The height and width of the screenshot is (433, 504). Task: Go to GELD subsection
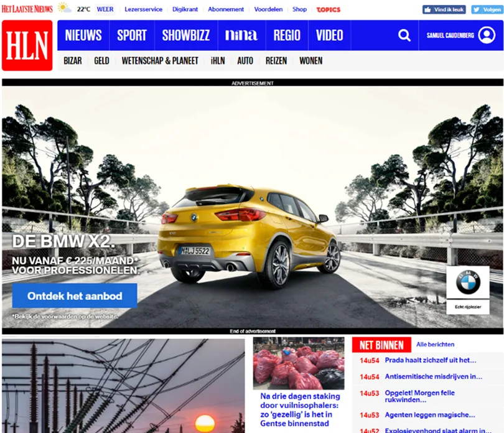pyautogui.click(x=101, y=61)
